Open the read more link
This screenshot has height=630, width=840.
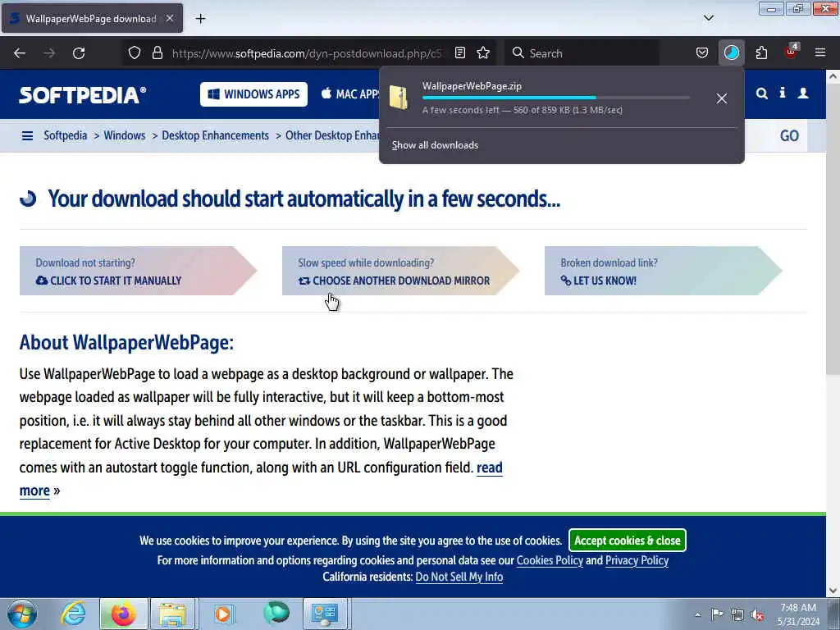point(490,468)
